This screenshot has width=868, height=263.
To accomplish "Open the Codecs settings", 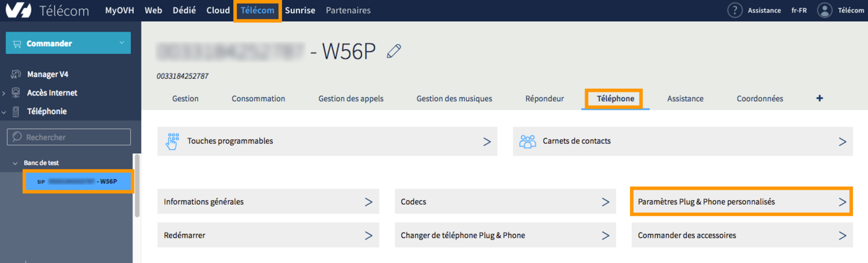I will (x=505, y=202).
